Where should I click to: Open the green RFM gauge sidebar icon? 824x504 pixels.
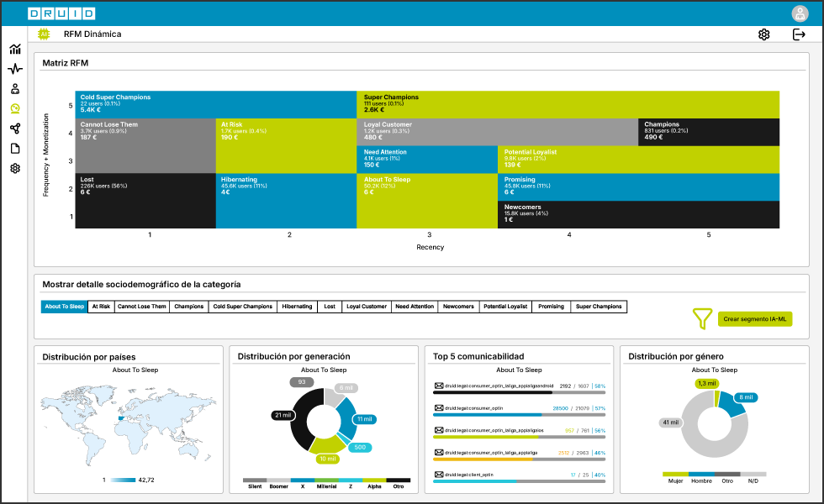click(15, 108)
